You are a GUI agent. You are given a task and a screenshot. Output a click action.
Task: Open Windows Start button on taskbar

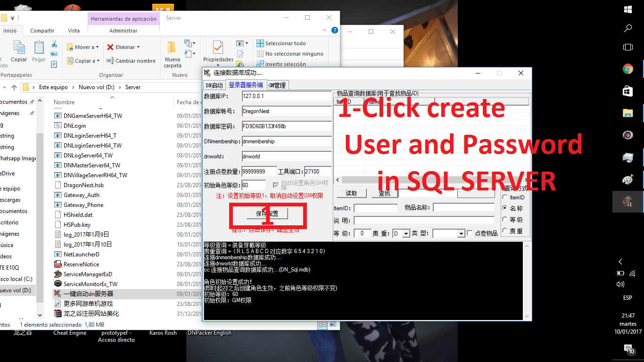[x=628, y=9]
